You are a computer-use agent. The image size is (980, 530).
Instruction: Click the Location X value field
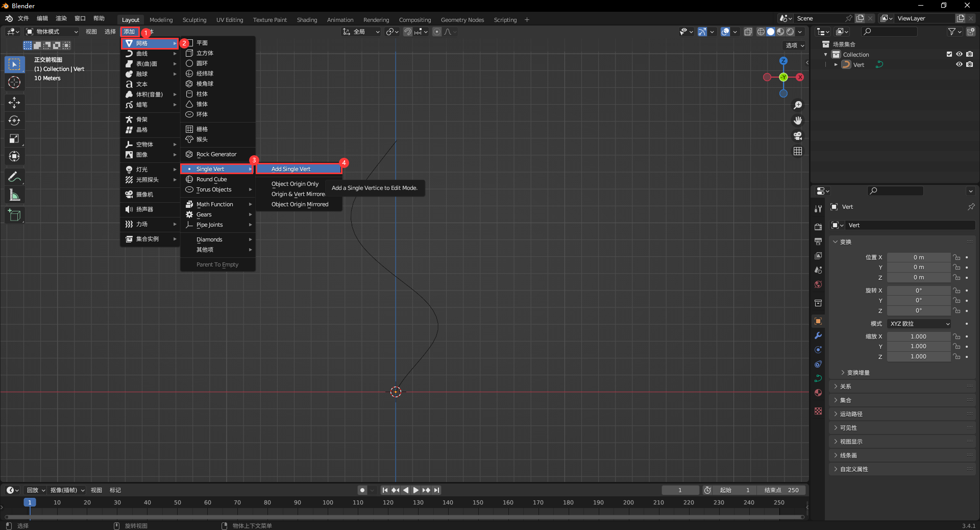click(x=918, y=257)
